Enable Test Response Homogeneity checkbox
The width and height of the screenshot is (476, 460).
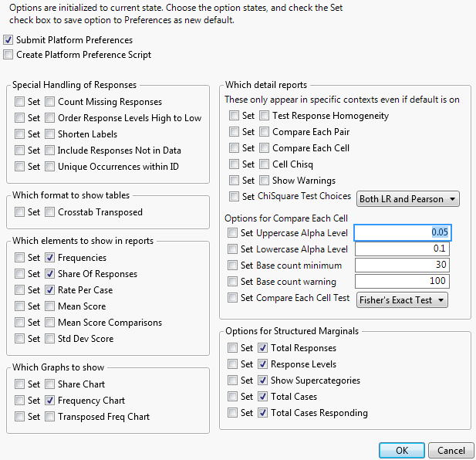[265, 116]
